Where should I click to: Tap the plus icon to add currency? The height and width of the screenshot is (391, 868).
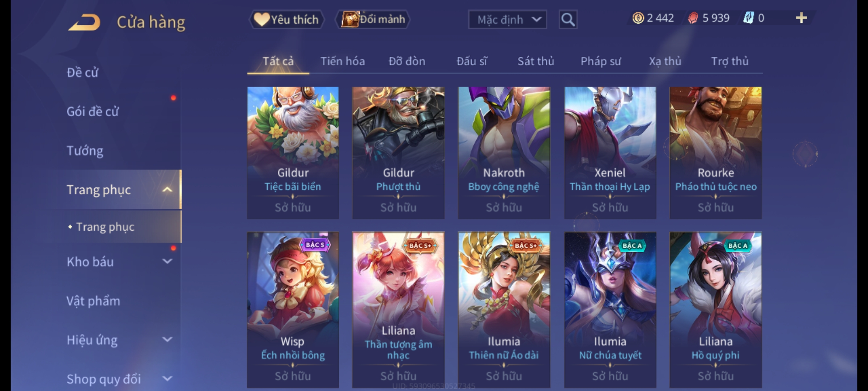(x=801, y=18)
